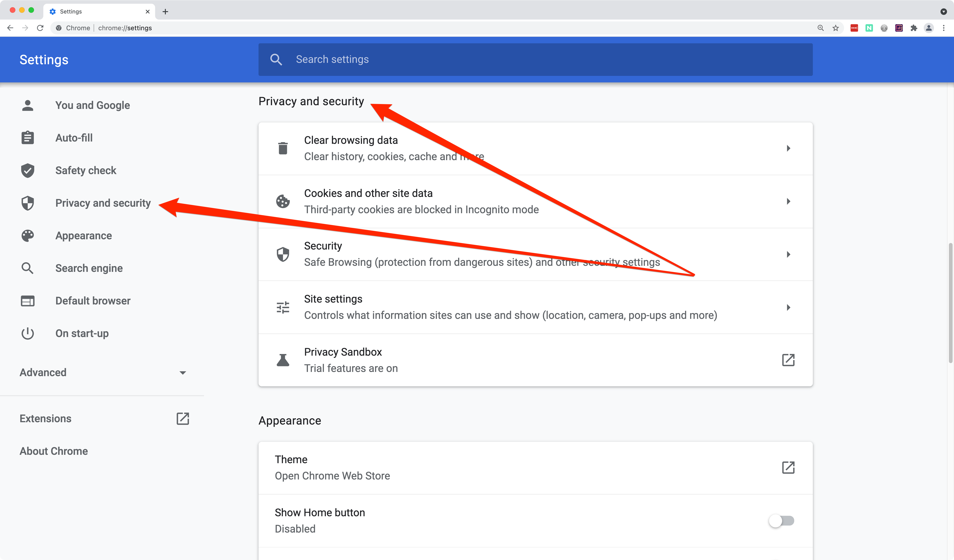The height and width of the screenshot is (560, 954).
Task: Go to Search engine section
Action: pyautogui.click(x=89, y=268)
